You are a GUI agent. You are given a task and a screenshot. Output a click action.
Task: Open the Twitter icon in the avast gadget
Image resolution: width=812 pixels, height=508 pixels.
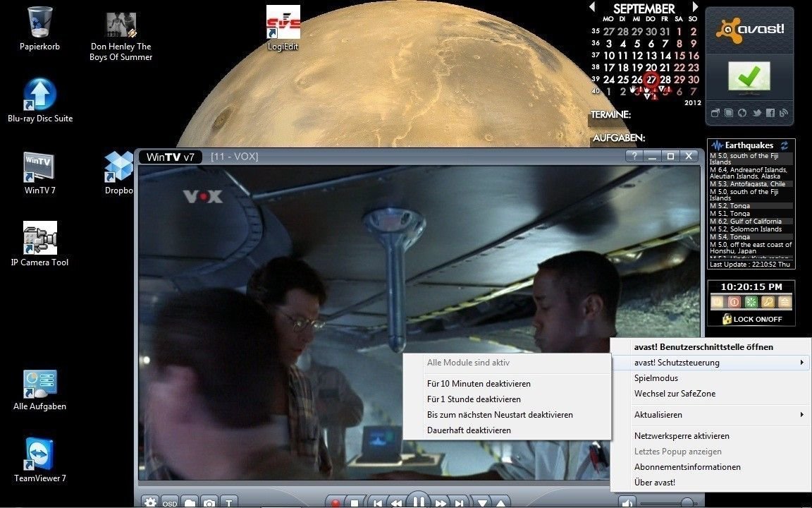pyautogui.click(x=756, y=113)
